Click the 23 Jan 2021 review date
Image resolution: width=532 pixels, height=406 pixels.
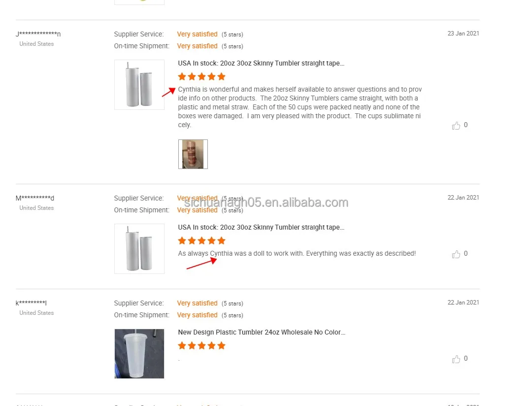click(463, 34)
